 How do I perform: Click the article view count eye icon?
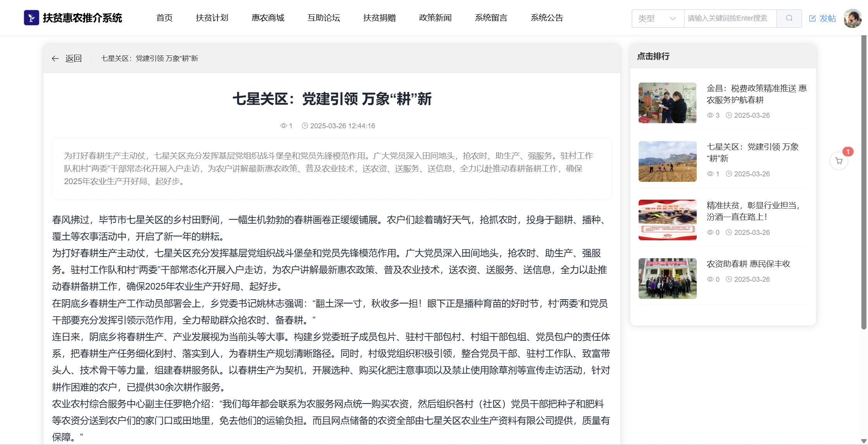tap(283, 126)
